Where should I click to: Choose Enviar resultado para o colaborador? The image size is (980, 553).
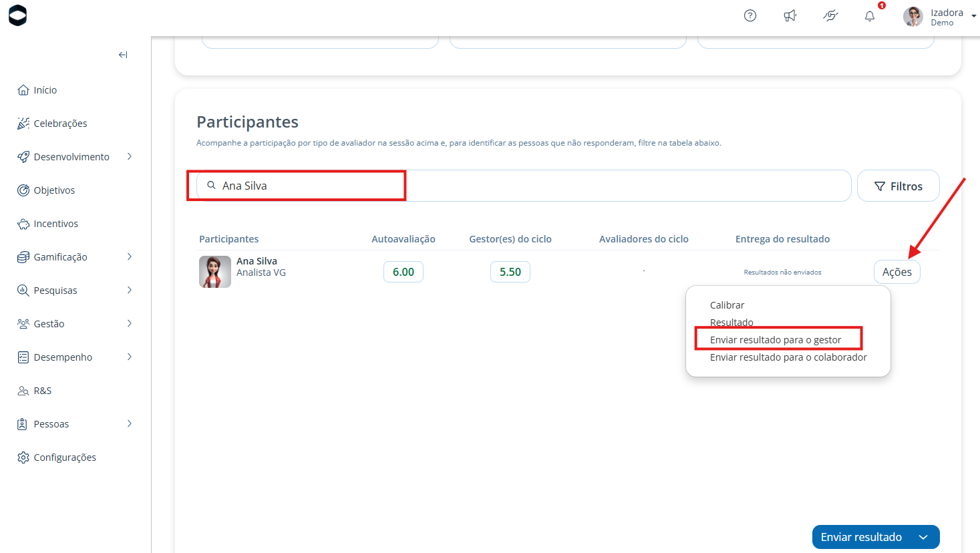click(x=788, y=357)
